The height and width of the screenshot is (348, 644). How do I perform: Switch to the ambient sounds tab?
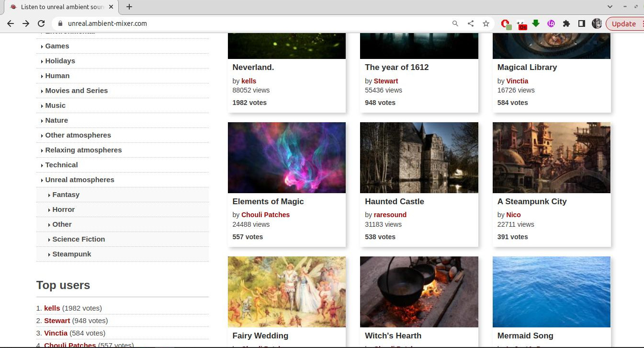[61, 7]
